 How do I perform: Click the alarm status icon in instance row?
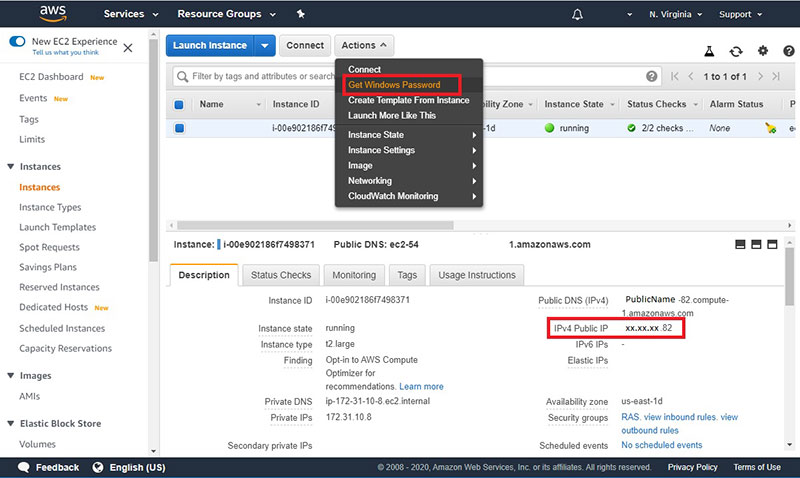pos(770,128)
